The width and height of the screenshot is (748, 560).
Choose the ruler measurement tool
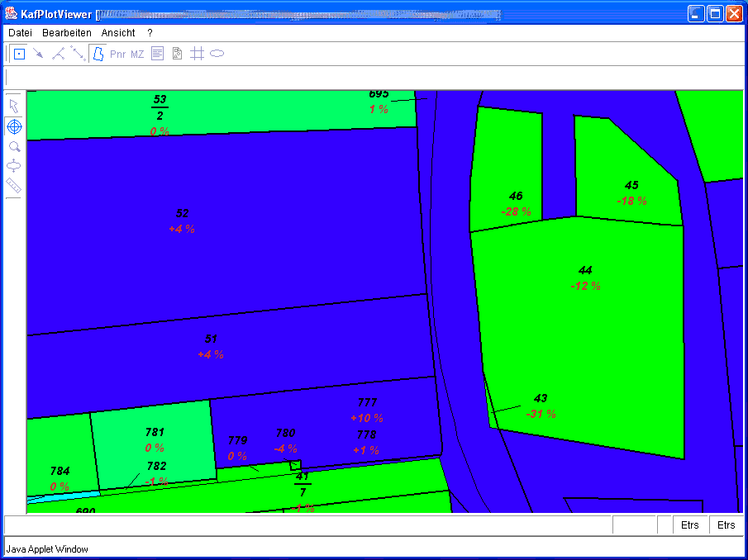(x=14, y=186)
